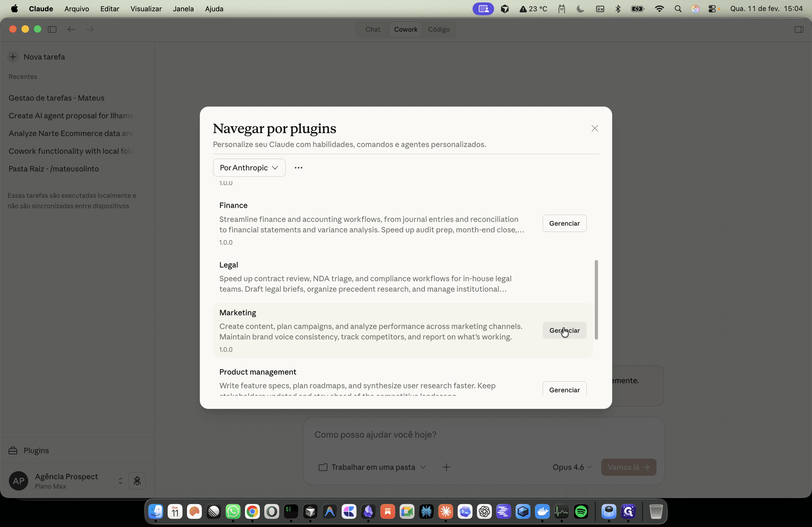Click the Nova tarefa plus icon
This screenshot has height=527, width=812.
tap(13, 57)
